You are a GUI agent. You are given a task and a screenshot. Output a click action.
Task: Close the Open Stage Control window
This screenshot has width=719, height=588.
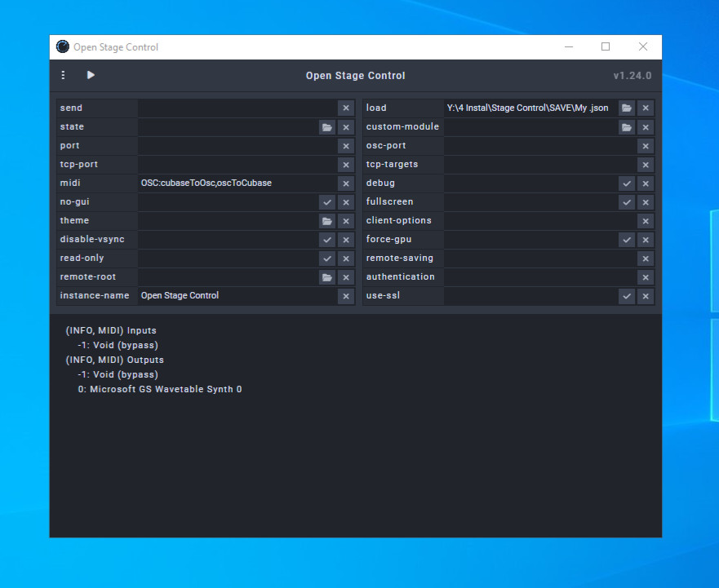coord(643,46)
